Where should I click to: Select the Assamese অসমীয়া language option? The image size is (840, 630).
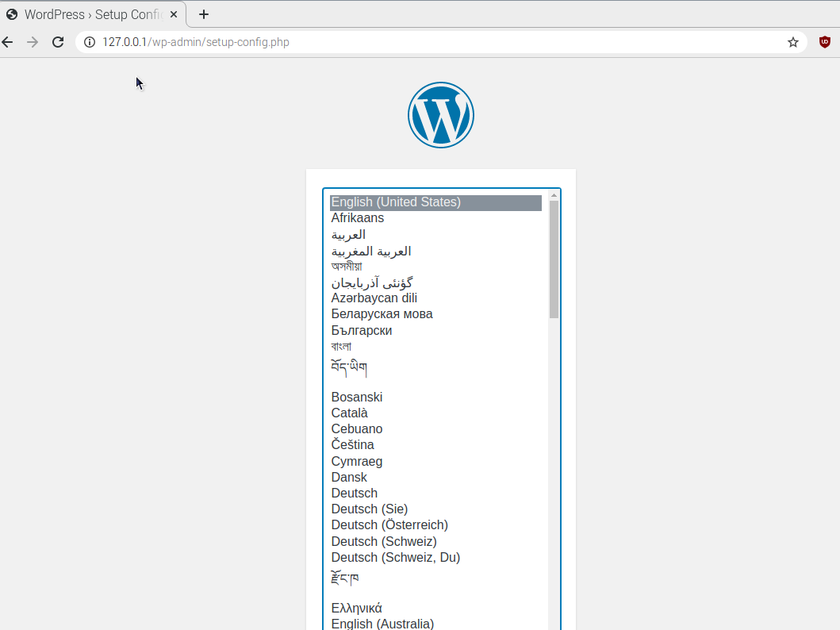[x=436, y=267]
